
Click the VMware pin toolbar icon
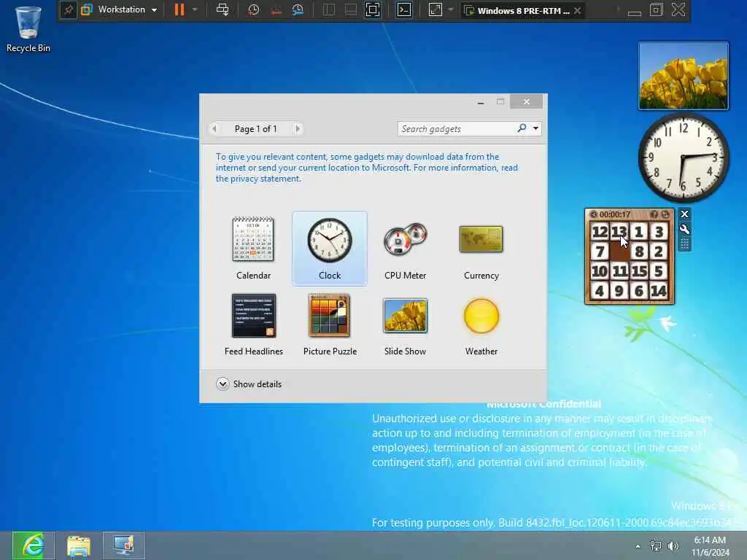(x=68, y=9)
